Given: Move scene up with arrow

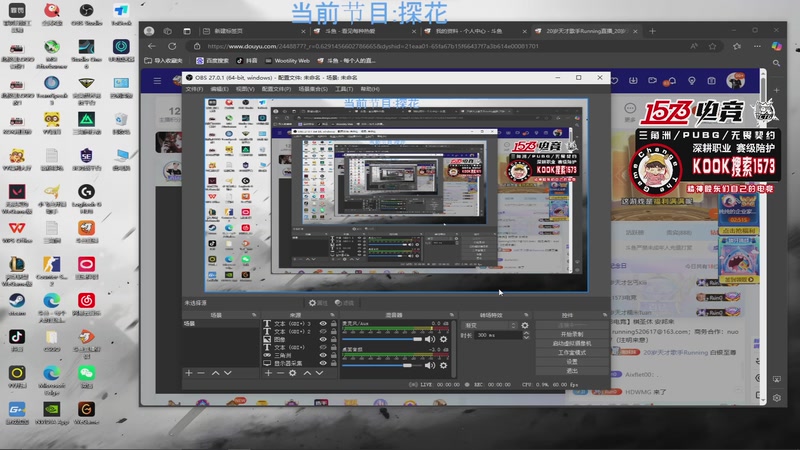Looking at the screenshot, I should click(215, 373).
